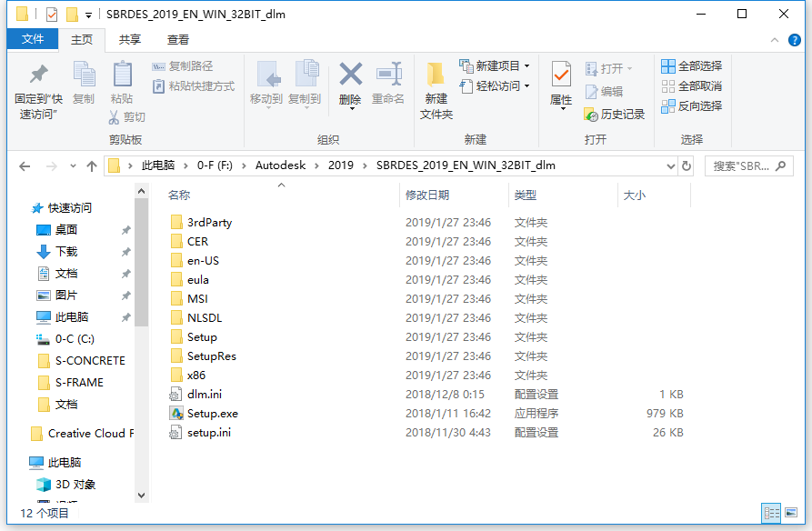This screenshot has height=531, width=812.
Task: Open the 文件 file menu tab
Action: [x=33, y=39]
